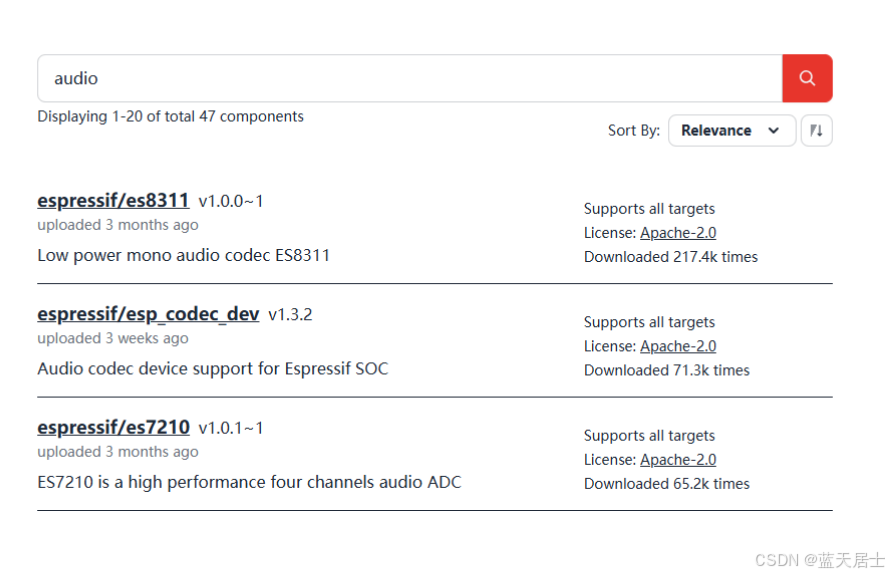This screenshot has width=889, height=575.
Task: Click the "Low power mono audio codec ES8311" description
Action: click(184, 256)
